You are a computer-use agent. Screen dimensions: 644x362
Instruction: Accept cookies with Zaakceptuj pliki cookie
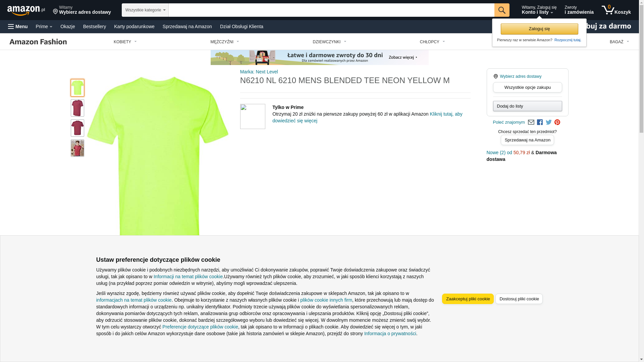coord(468,299)
